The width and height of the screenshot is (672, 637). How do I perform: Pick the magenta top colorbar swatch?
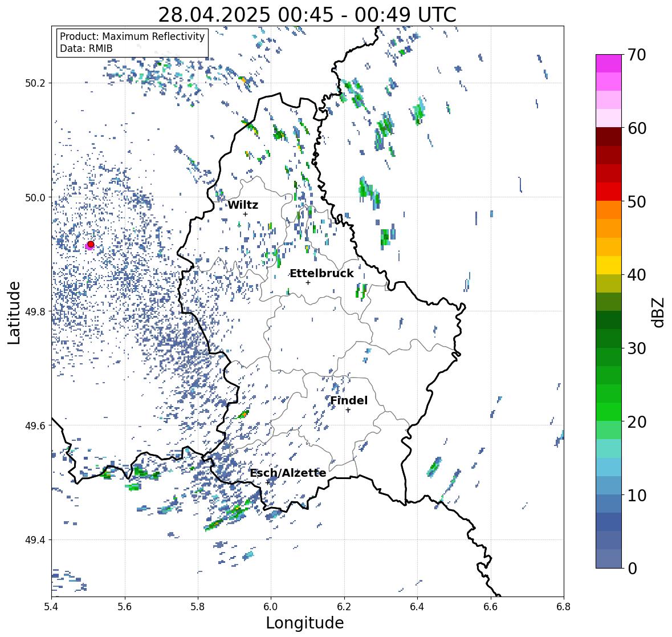pyautogui.click(x=609, y=63)
